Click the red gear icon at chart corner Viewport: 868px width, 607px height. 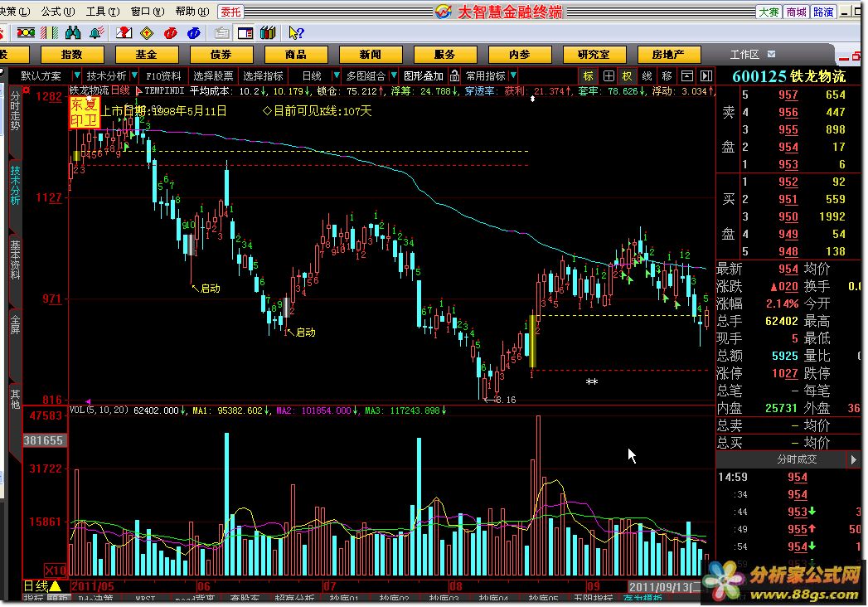point(26,90)
